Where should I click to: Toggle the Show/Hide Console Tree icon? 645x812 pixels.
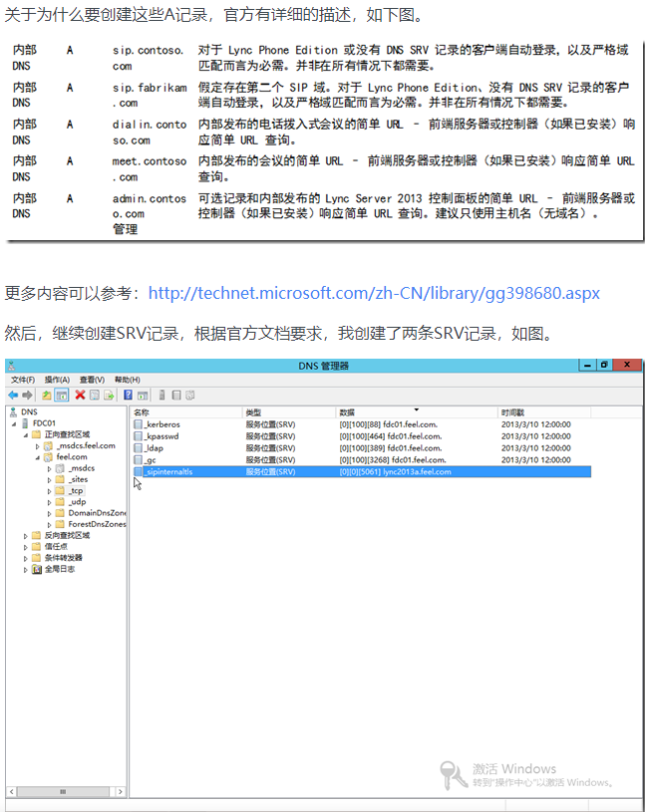(x=62, y=396)
